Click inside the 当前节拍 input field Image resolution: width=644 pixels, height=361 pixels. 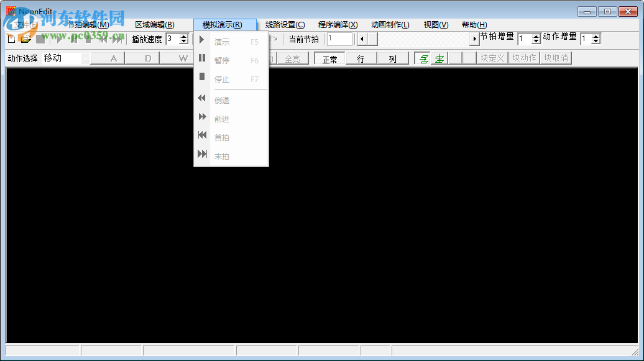coord(339,39)
